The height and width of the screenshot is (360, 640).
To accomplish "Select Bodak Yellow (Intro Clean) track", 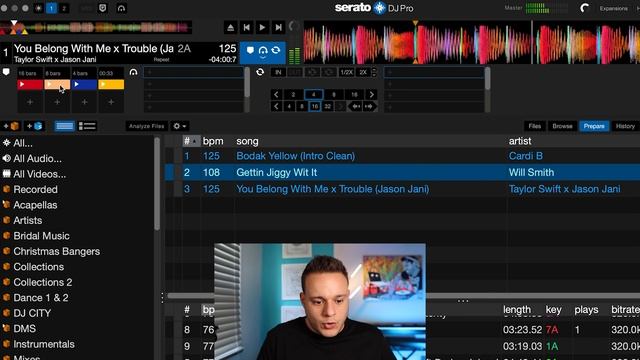I will click(x=296, y=156).
